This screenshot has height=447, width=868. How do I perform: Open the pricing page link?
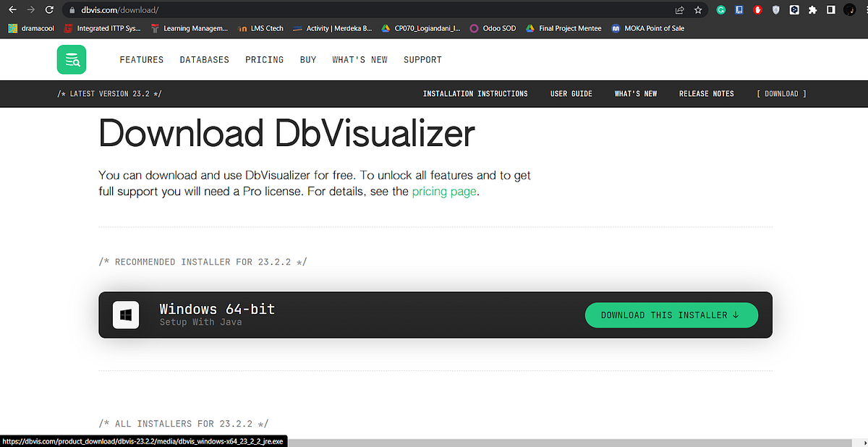click(443, 191)
